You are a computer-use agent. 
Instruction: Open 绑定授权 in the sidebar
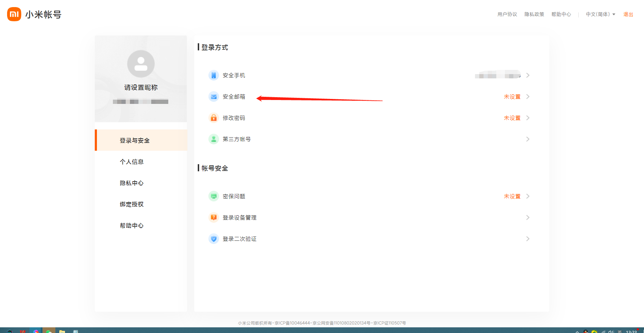pos(132,204)
